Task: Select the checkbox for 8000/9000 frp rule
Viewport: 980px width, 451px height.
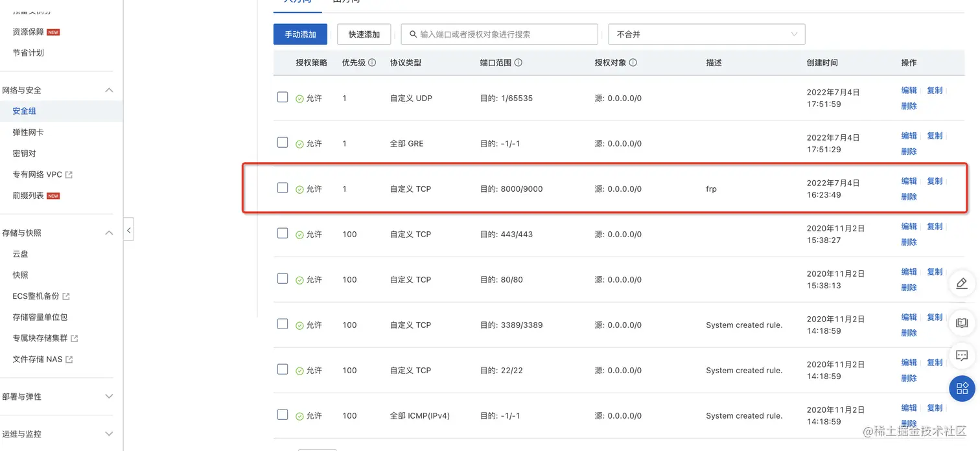Action: pyautogui.click(x=283, y=188)
